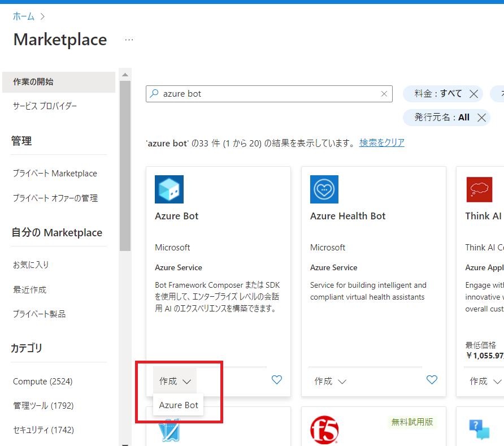Open お気に入り in the sidebar
This screenshot has width=504, height=446.
coord(31,265)
